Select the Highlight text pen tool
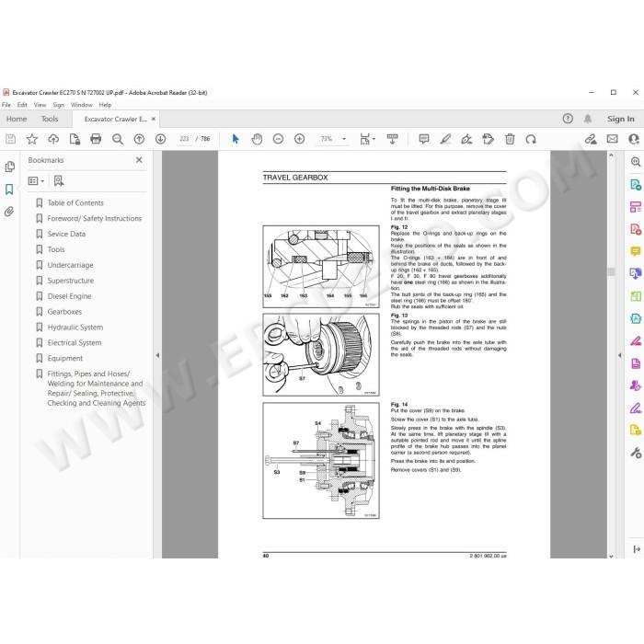The image size is (644, 644). 445,139
